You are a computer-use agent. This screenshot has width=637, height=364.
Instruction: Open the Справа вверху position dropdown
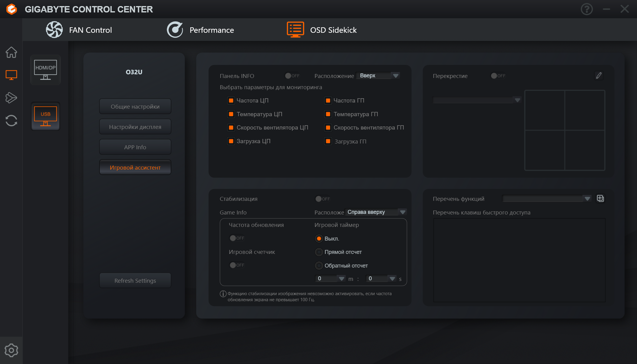click(376, 212)
